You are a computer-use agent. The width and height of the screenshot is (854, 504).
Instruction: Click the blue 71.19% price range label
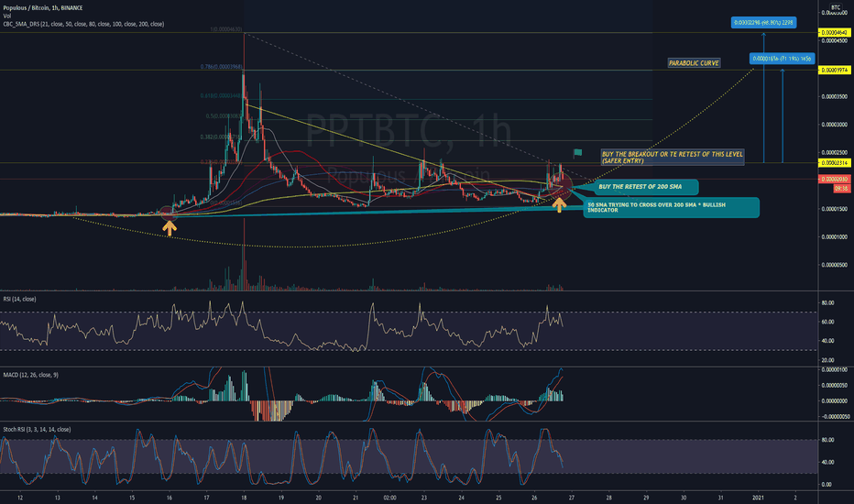(783, 59)
